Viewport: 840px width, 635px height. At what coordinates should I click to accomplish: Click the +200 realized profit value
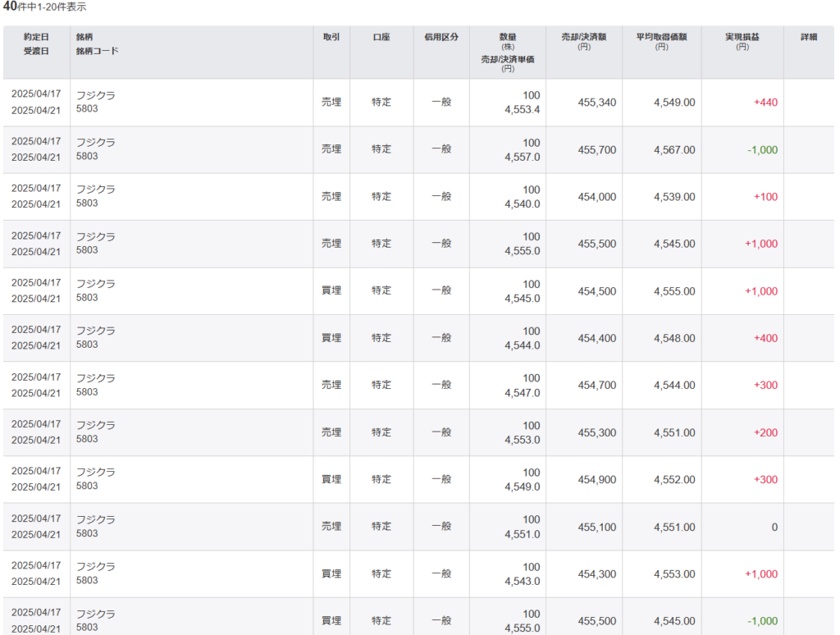pyautogui.click(x=765, y=432)
